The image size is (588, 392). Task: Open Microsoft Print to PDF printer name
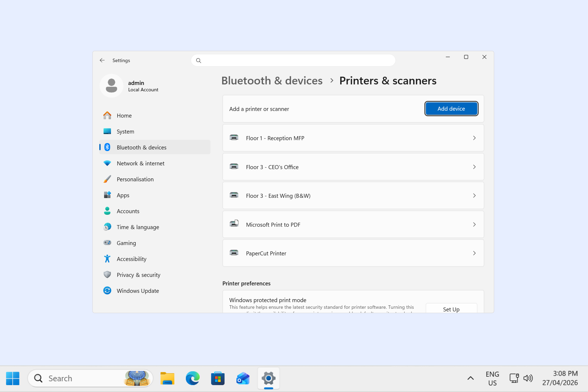(x=273, y=225)
